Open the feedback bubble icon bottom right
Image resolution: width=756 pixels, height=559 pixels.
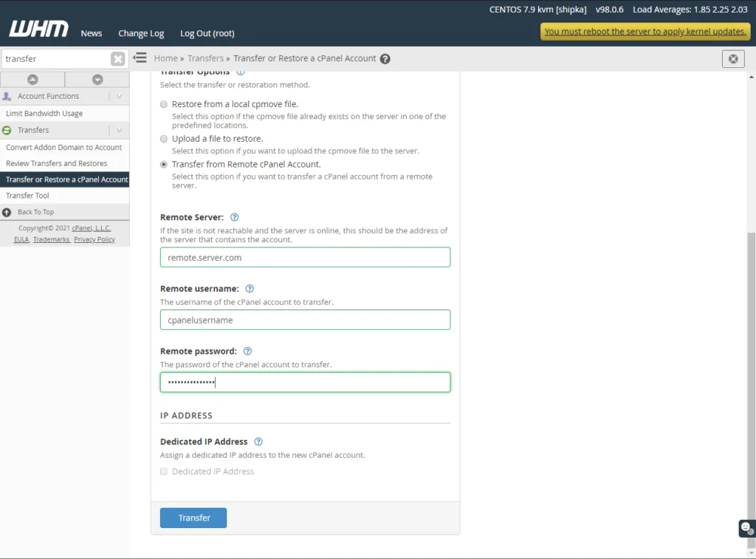click(x=746, y=529)
